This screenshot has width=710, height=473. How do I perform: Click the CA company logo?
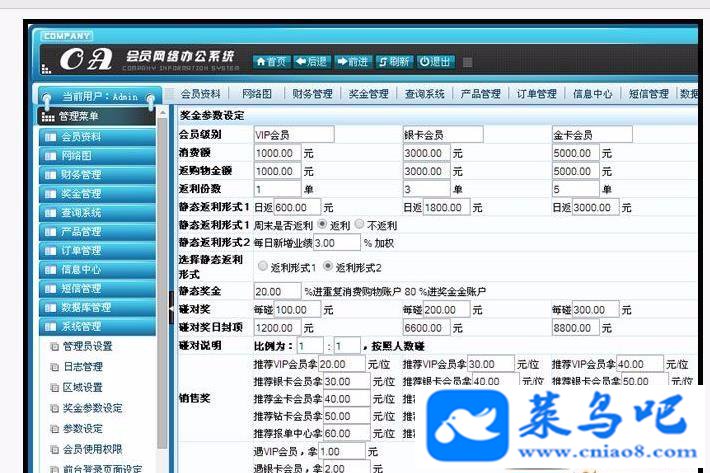point(86,59)
